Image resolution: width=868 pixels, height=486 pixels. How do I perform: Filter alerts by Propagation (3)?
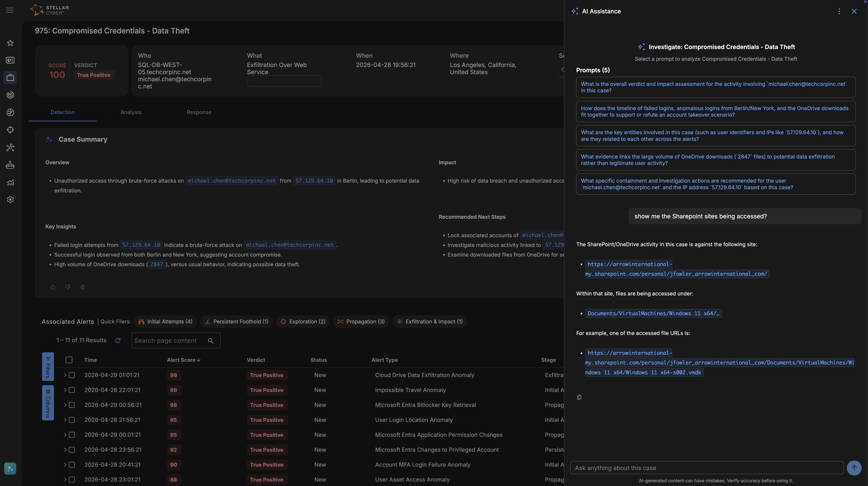pyautogui.click(x=361, y=322)
